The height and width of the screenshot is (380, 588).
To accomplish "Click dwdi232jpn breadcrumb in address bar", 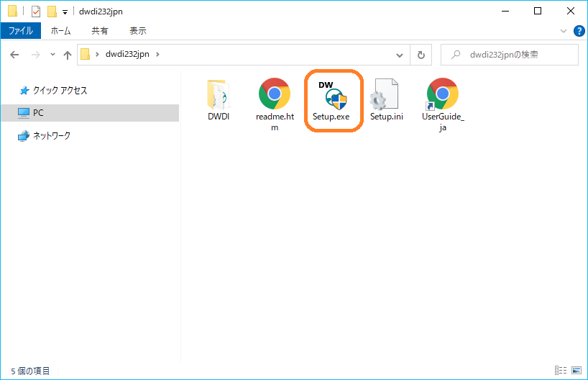I will pyautogui.click(x=127, y=55).
